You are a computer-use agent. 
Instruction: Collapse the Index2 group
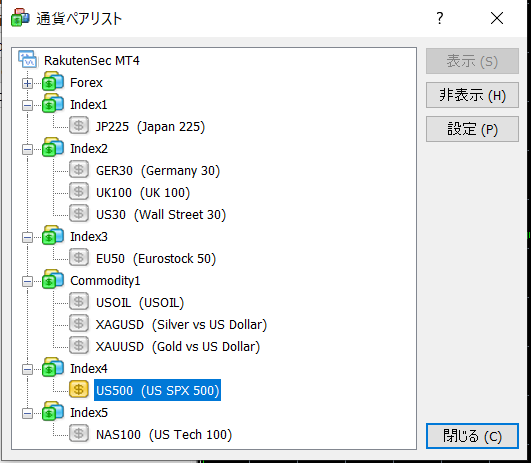click(x=27, y=149)
